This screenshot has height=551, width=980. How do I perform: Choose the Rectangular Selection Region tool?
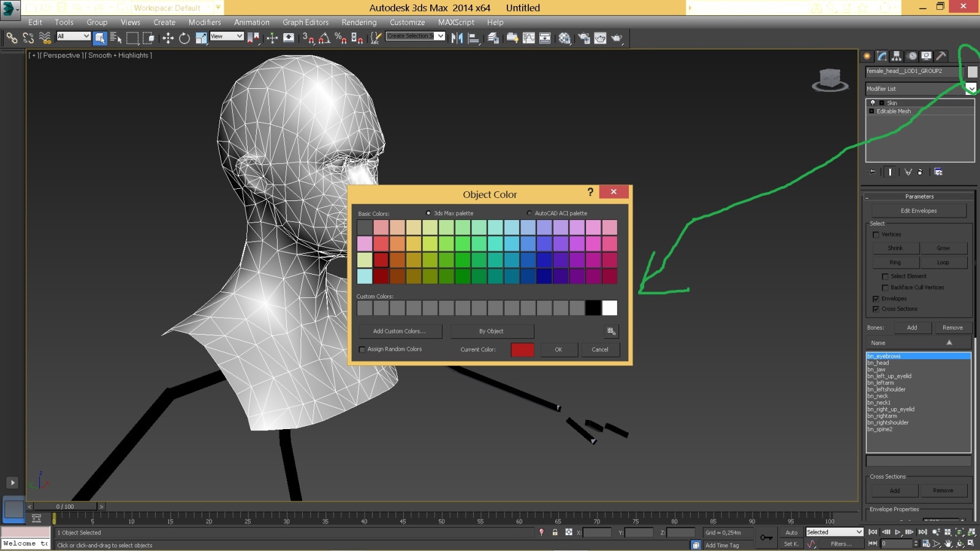tap(132, 38)
